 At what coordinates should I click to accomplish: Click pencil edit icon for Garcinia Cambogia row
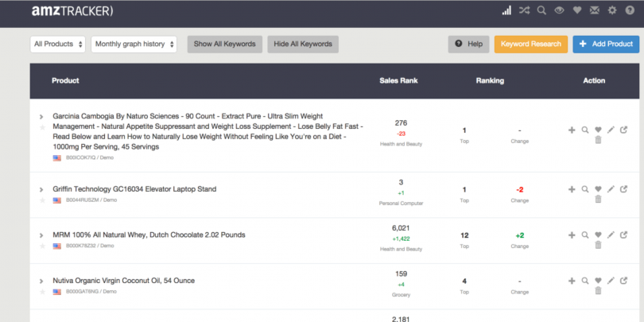[611, 130]
